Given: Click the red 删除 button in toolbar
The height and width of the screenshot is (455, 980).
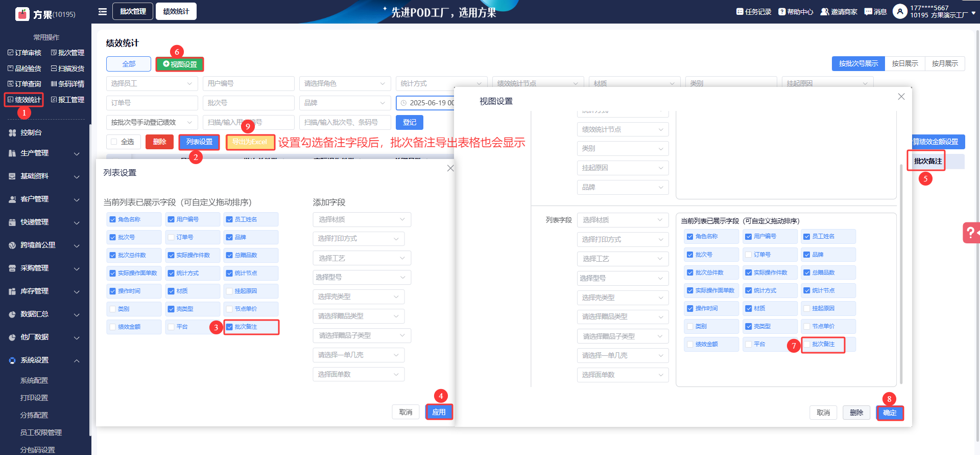Looking at the screenshot, I should click(159, 142).
